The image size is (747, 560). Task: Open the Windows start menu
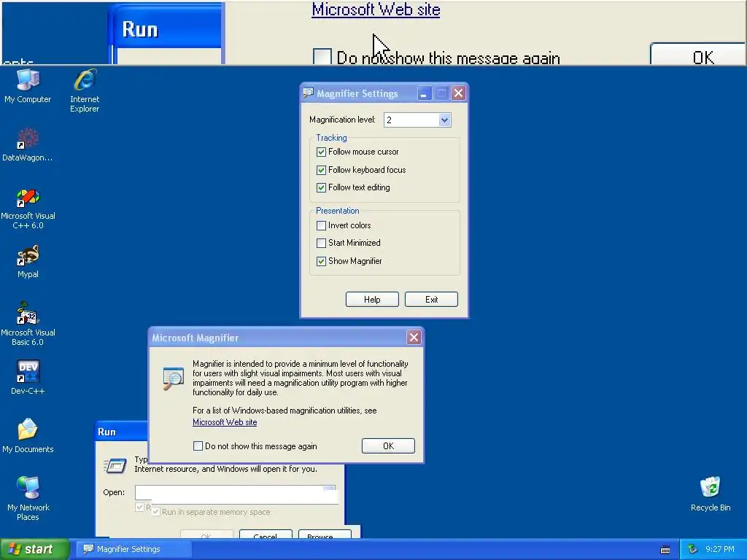(35, 549)
